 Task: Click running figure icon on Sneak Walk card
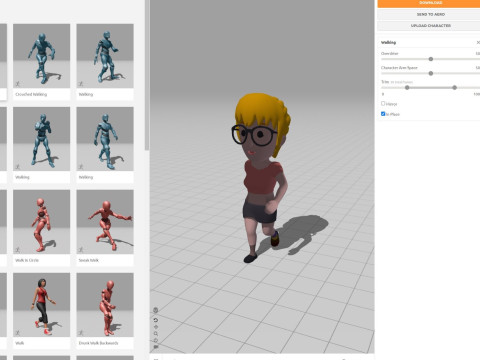(x=81, y=250)
